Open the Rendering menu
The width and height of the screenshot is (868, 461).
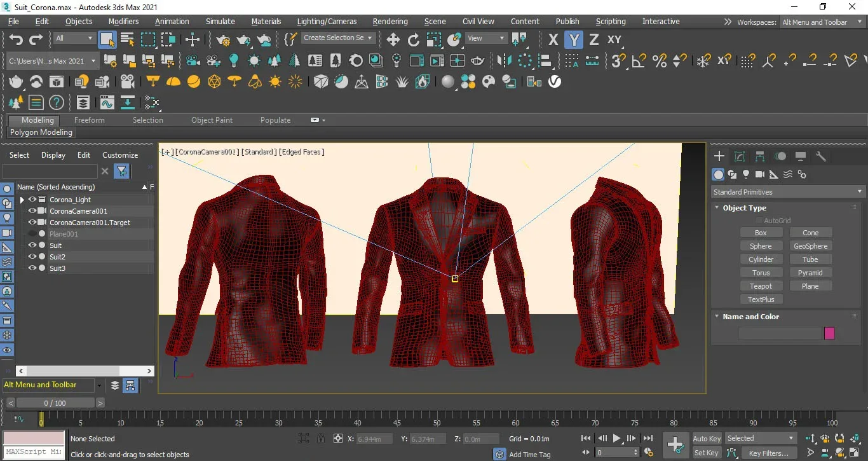pos(390,22)
